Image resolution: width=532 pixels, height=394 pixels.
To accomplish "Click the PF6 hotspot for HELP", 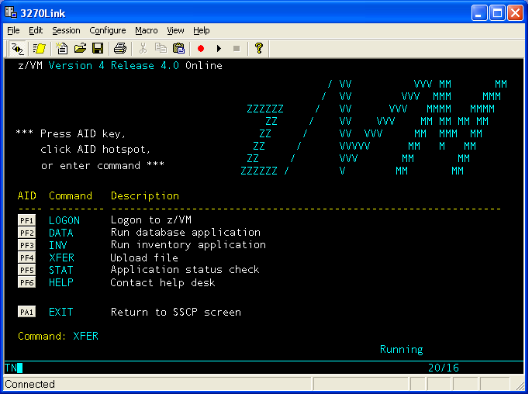I will pyautogui.click(x=26, y=282).
